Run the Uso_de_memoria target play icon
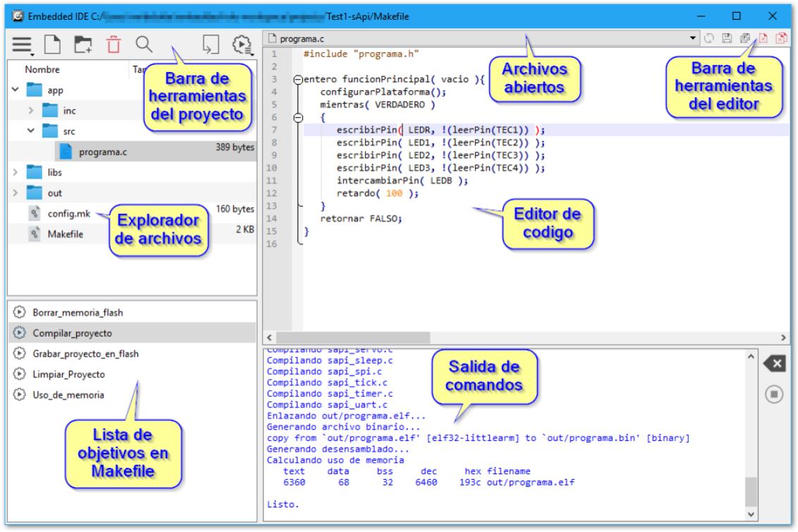Image resolution: width=798 pixels, height=532 pixels. [x=19, y=395]
